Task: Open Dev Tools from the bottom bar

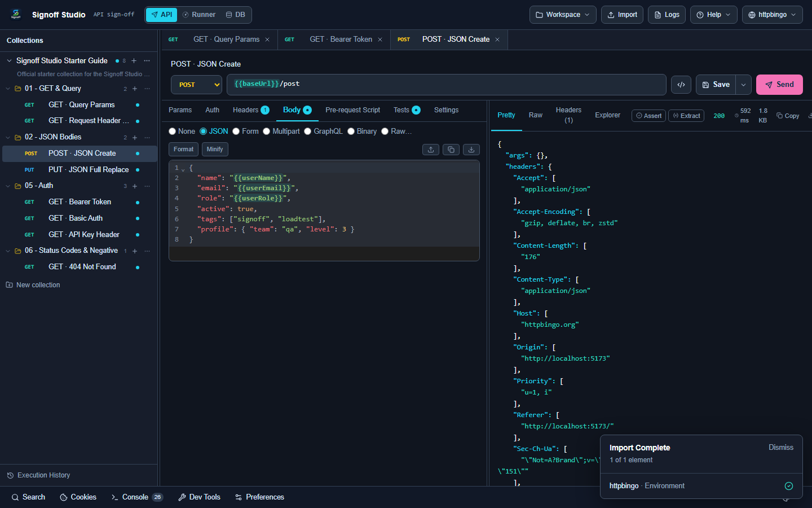Action: [x=199, y=497]
